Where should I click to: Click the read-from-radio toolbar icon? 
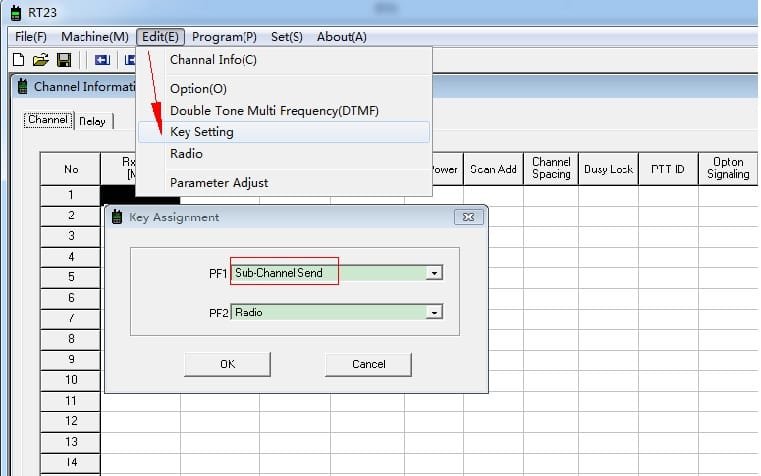pyautogui.click(x=101, y=60)
